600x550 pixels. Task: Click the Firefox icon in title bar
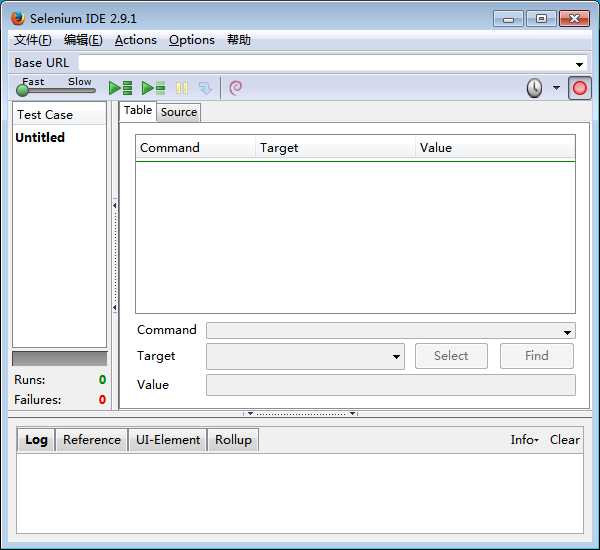[18, 18]
